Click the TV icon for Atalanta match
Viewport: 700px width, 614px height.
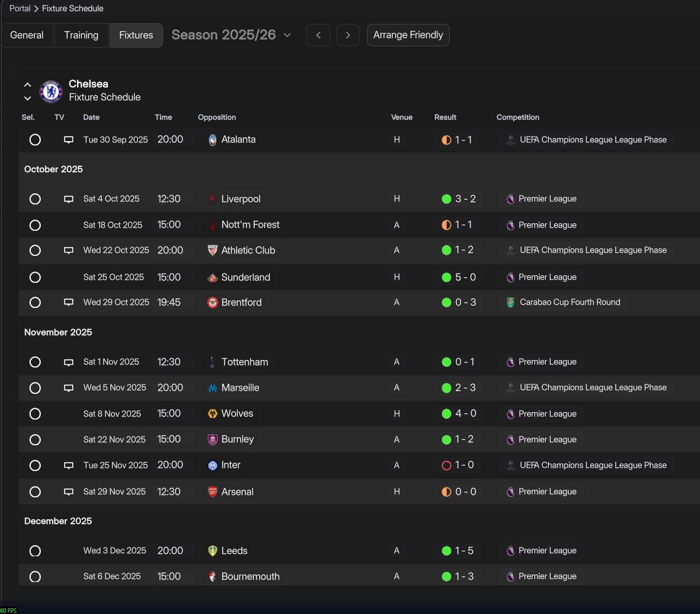(68, 140)
